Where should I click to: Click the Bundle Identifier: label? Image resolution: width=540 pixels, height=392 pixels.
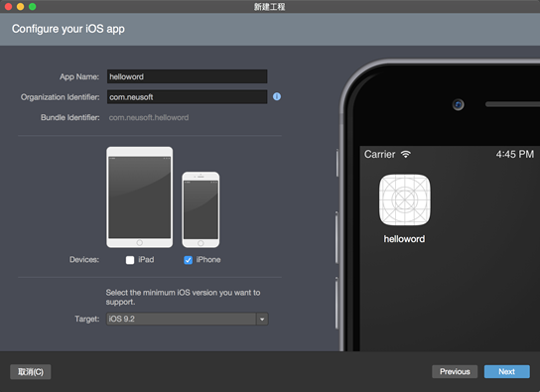(x=70, y=118)
